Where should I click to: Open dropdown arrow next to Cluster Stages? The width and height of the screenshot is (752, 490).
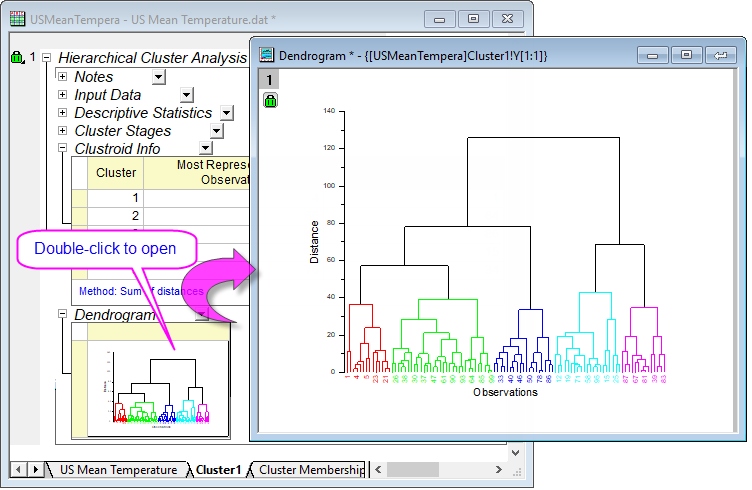tap(216, 131)
